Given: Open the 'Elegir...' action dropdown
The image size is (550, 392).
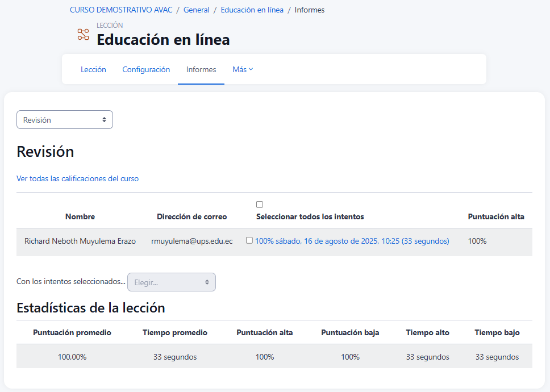Looking at the screenshot, I should click(x=172, y=282).
